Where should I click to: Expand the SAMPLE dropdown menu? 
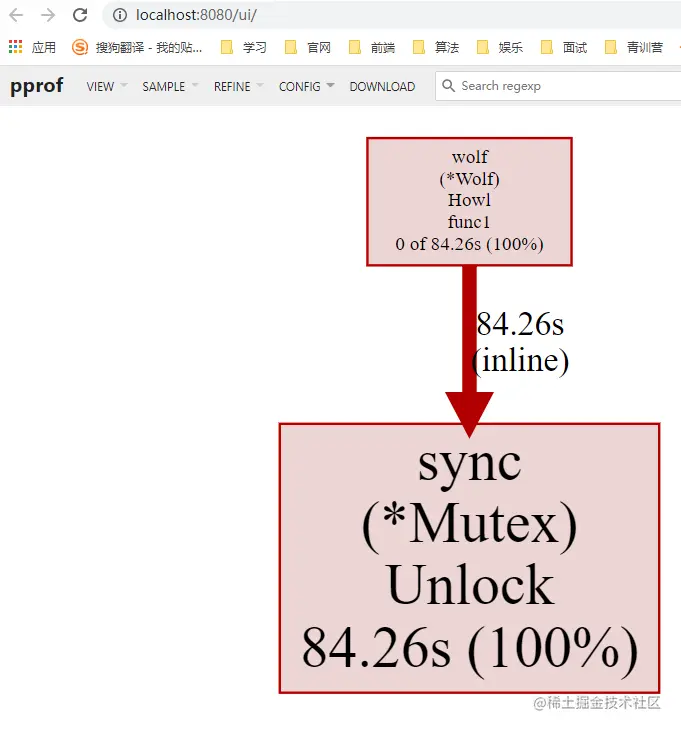tap(170, 86)
